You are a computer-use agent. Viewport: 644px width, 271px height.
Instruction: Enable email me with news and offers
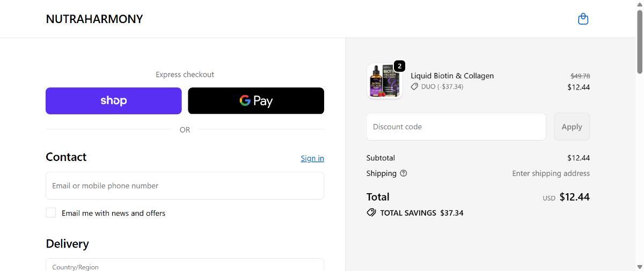click(51, 213)
